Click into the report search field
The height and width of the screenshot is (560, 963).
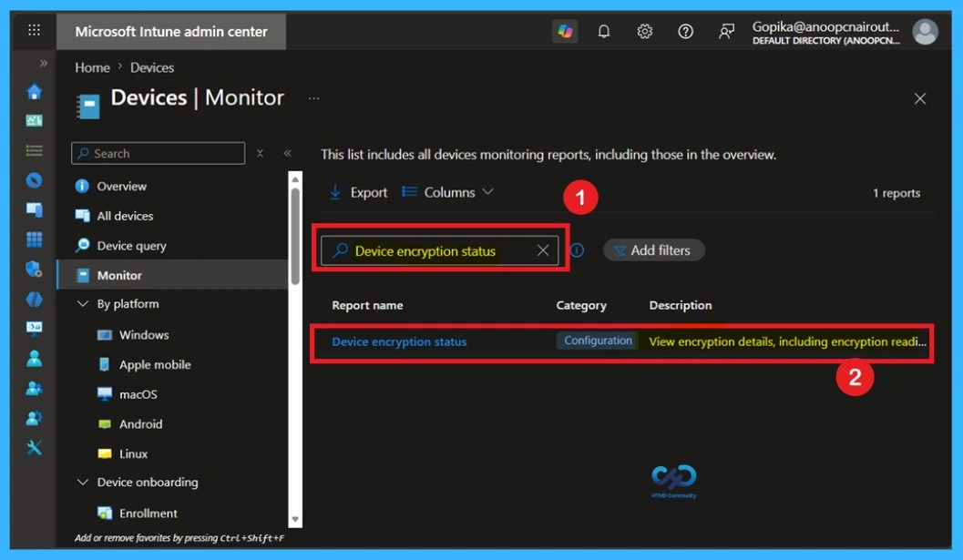point(440,250)
